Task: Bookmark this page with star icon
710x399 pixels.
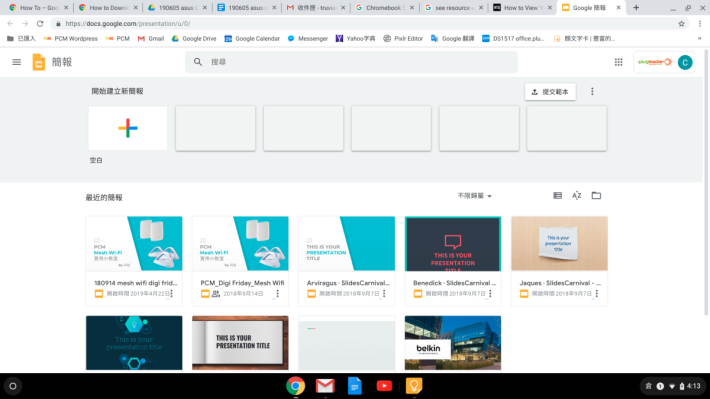Action: pyautogui.click(x=681, y=24)
